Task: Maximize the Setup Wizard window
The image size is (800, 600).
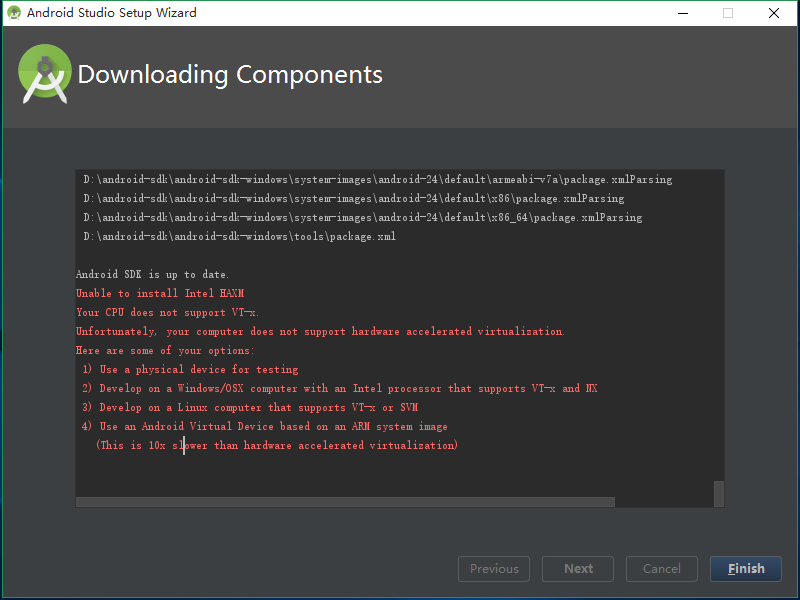Action: (728, 13)
